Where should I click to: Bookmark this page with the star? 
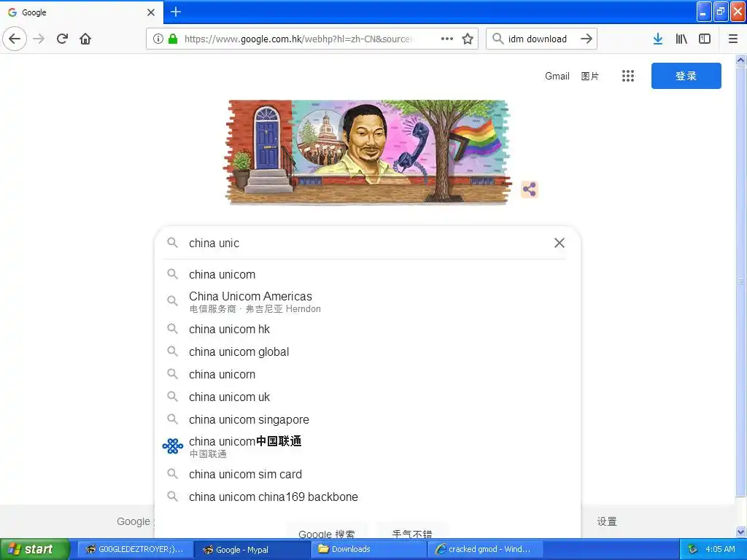(x=468, y=39)
